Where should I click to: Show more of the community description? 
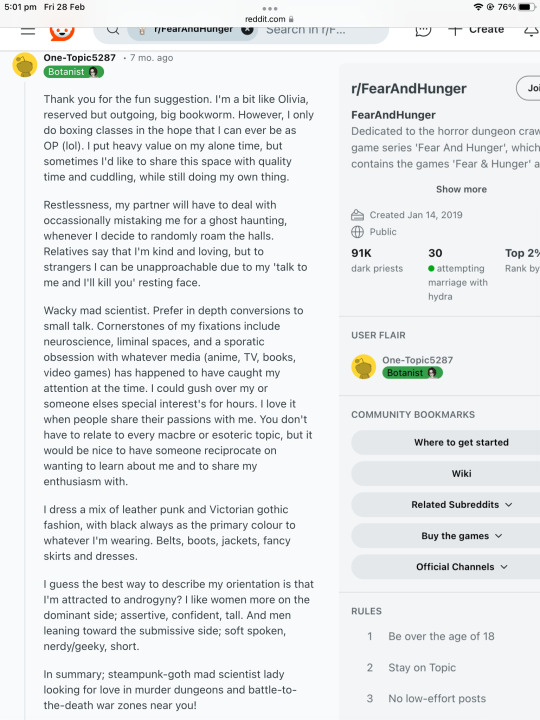tap(461, 189)
